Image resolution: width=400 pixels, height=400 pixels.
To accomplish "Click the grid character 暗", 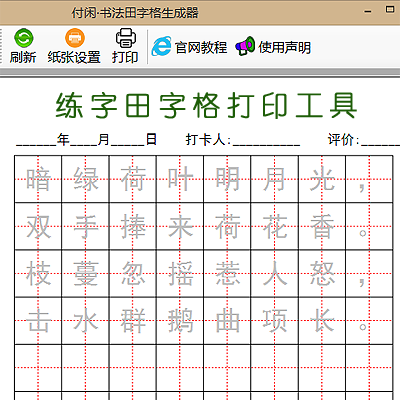I will click(x=38, y=179).
